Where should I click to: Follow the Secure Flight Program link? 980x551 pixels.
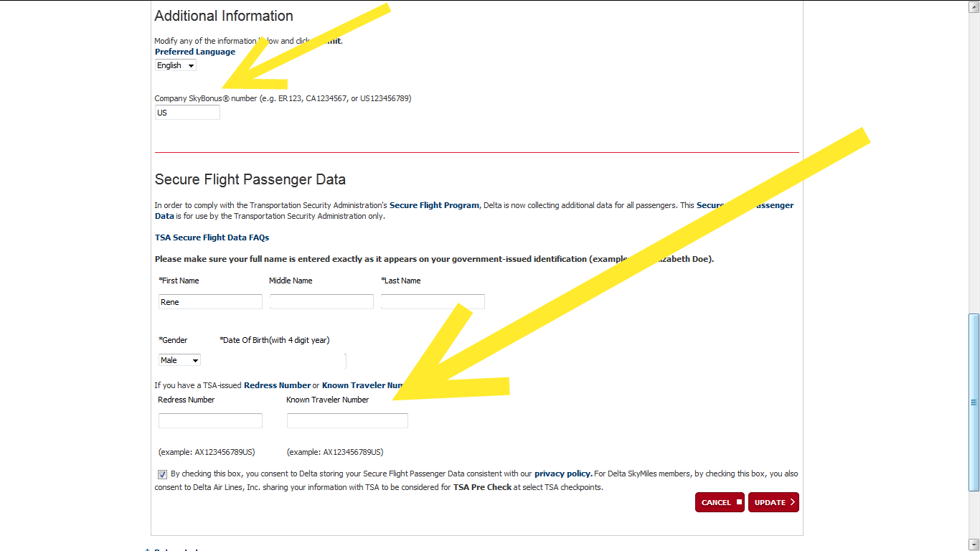[434, 205]
